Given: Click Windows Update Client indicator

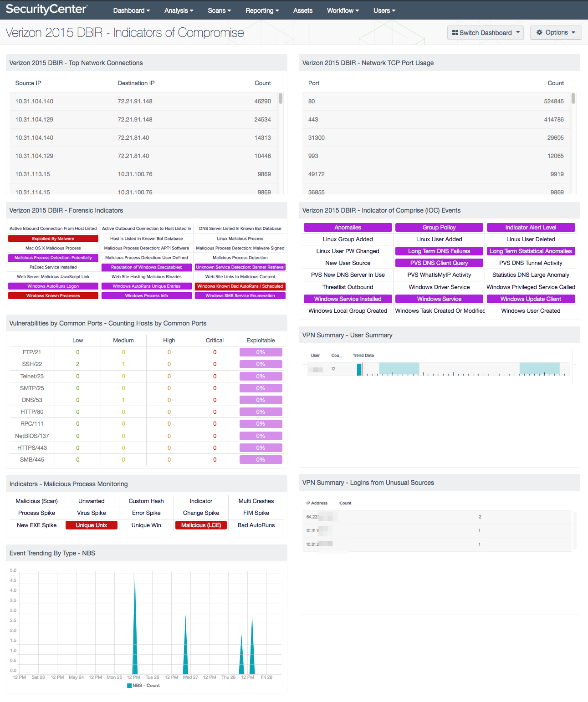Looking at the screenshot, I should [x=531, y=299].
